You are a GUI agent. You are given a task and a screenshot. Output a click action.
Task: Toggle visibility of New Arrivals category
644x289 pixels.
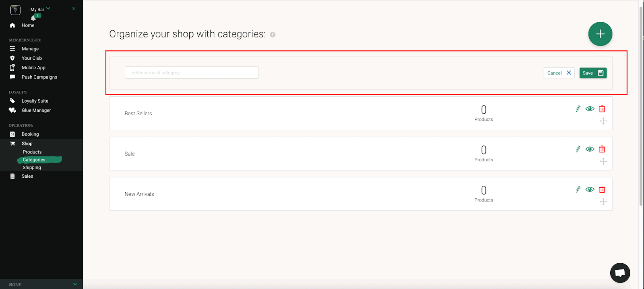pyautogui.click(x=590, y=189)
